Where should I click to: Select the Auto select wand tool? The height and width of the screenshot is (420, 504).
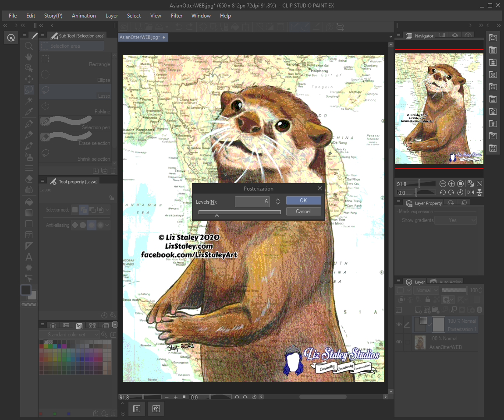[x=29, y=101]
